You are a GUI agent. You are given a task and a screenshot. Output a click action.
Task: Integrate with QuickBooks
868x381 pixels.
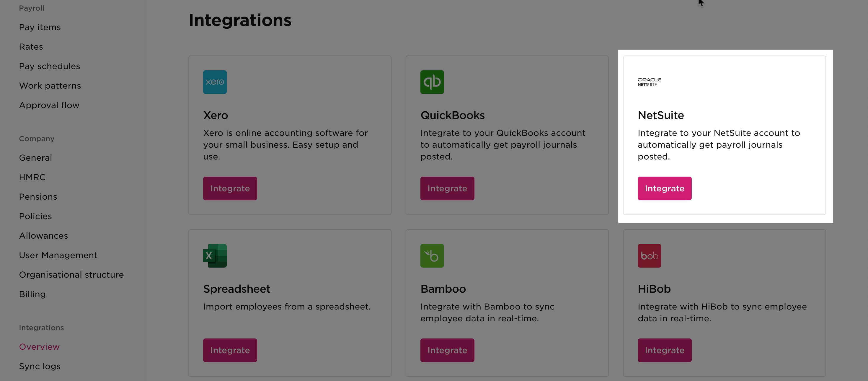coord(447,188)
